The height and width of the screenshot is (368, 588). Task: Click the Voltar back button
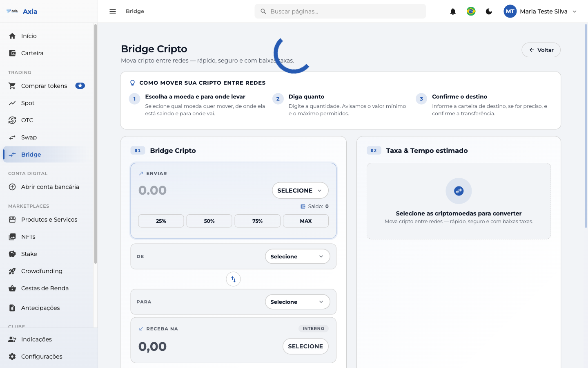pos(541,50)
